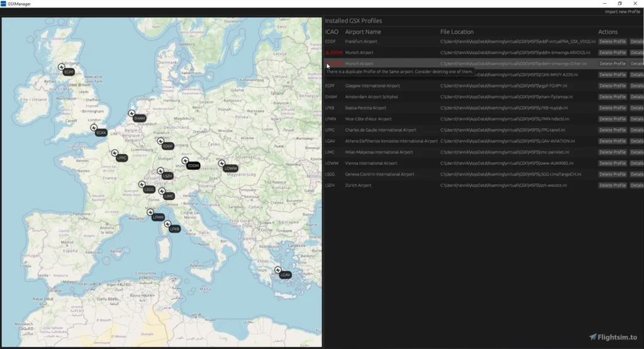Open Details for Vienna International Airport
Viewport: 644px width, 349px height.
(x=636, y=163)
